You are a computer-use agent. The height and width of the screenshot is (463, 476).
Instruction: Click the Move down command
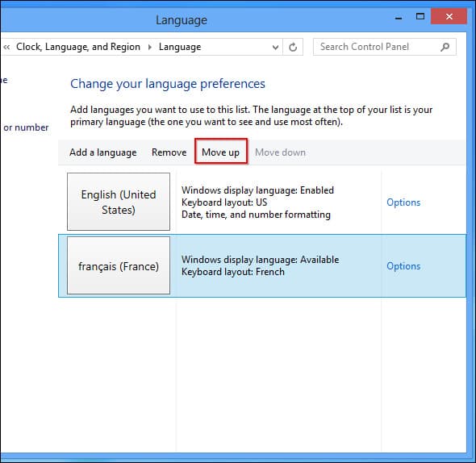pos(280,152)
